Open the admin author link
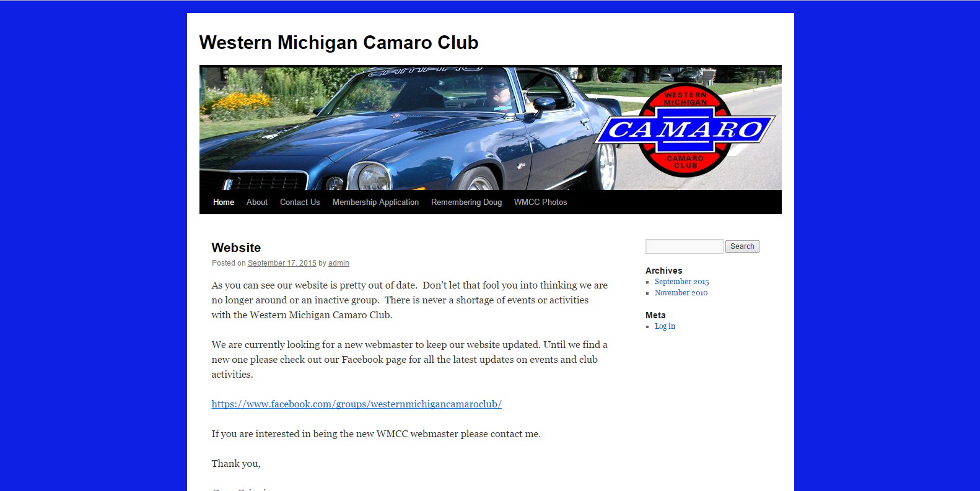 click(338, 263)
